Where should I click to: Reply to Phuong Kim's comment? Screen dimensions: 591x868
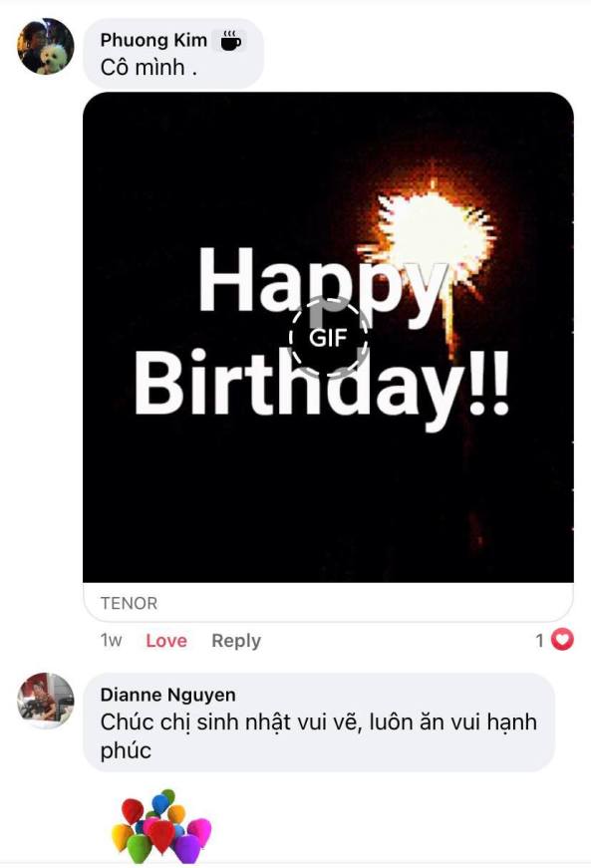[x=236, y=641]
